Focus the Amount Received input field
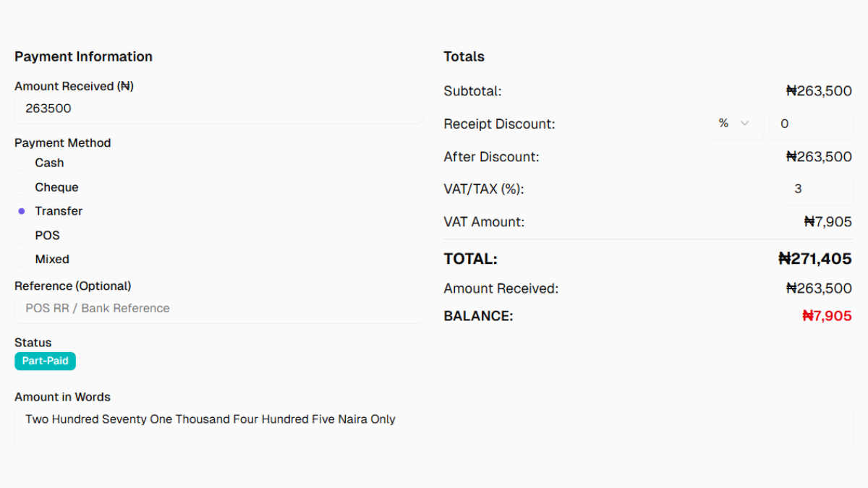 (x=218, y=109)
